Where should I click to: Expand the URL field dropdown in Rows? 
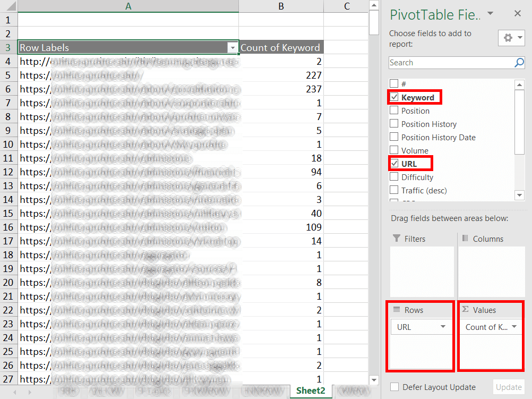click(x=443, y=327)
